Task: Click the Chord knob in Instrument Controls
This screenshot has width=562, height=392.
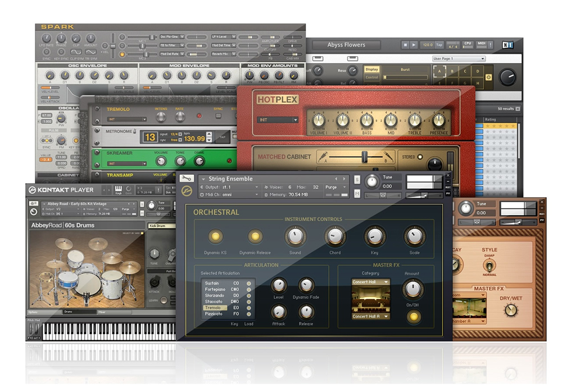Action: tap(335, 236)
